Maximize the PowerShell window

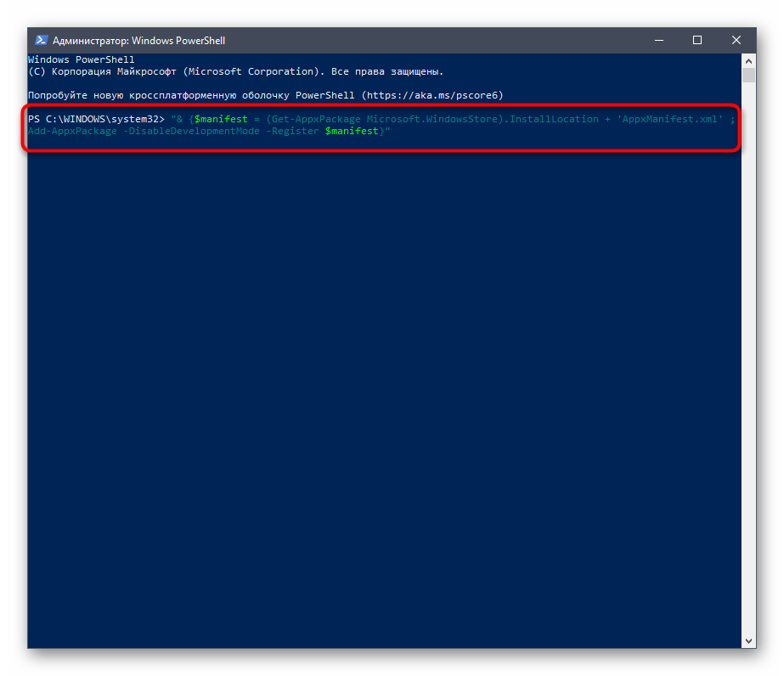point(697,41)
